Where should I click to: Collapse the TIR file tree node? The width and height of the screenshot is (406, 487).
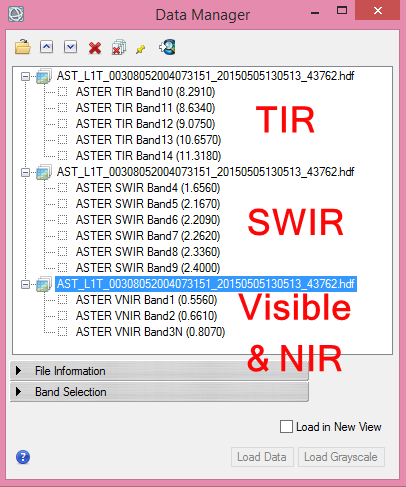[x=25, y=76]
